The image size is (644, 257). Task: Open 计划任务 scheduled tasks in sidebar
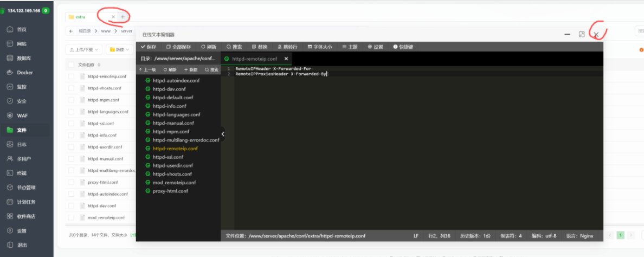[x=26, y=202]
